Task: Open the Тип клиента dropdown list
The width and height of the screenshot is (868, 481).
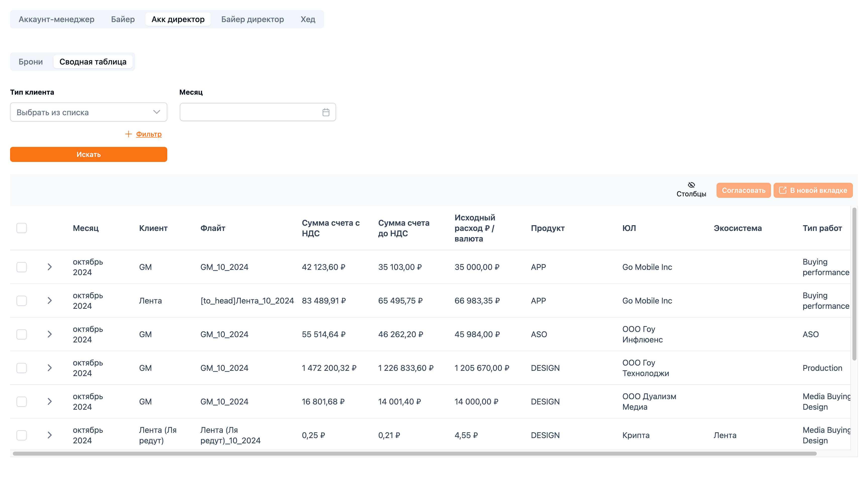Action: click(89, 112)
